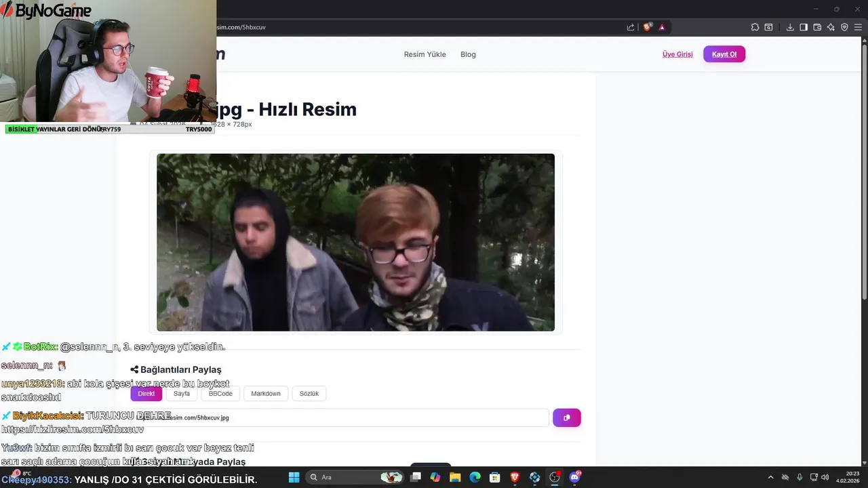Image resolution: width=868 pixels, height=488 pixels.
Task: Select the Markdown link tab
Action: point(266,394)
